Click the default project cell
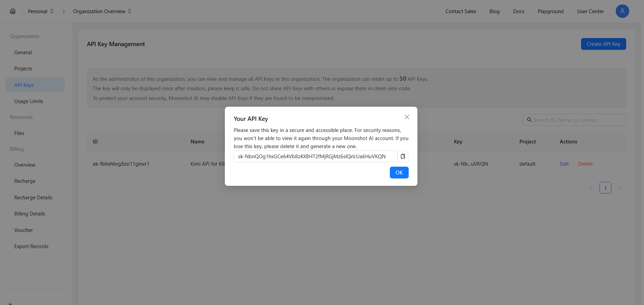 pos(527,164)
